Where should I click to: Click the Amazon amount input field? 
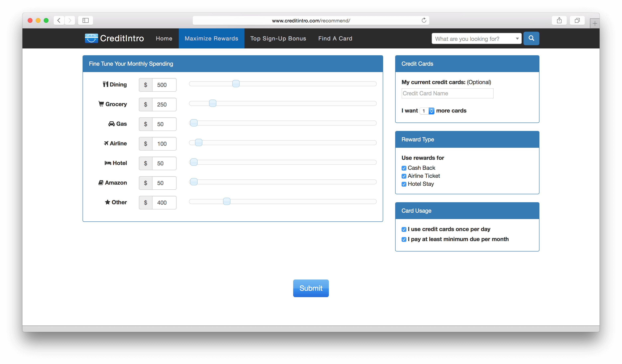(x=164, y=183)
